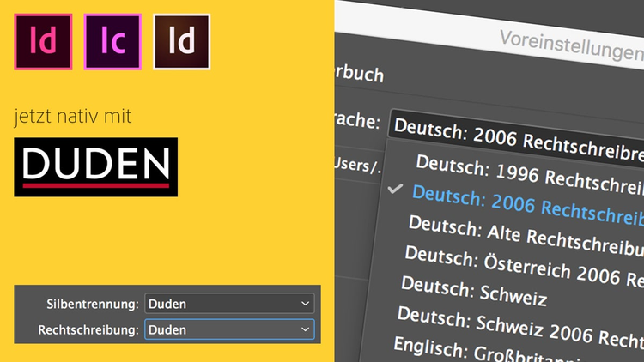
Task: Click the magenta Adobe InCopy icon
Action: point(112,42)
